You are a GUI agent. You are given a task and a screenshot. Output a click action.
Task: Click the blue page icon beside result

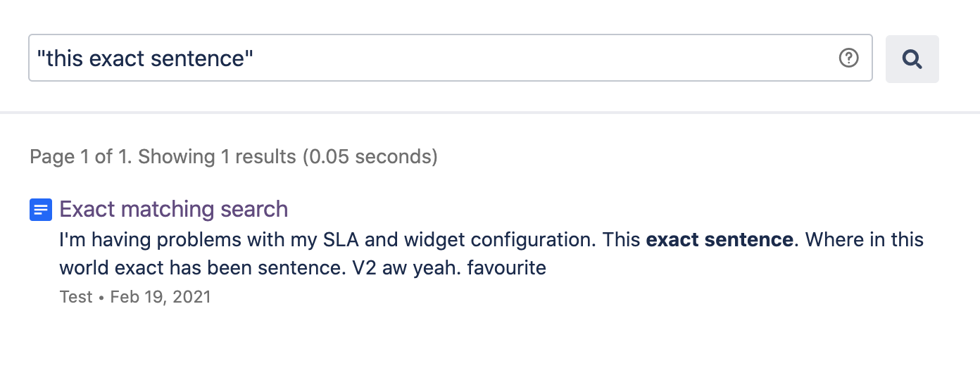point(41,210)
